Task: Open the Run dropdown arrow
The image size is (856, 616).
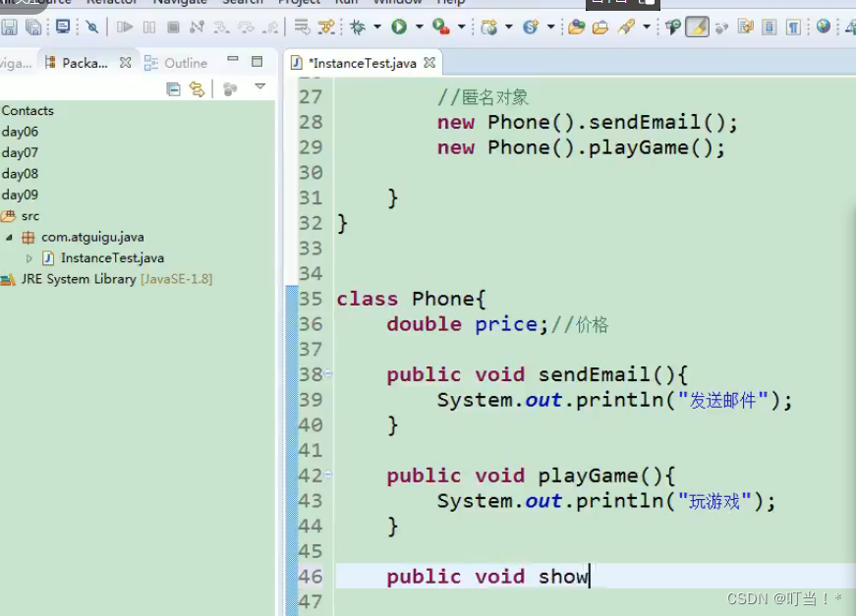Action: click(x=420, y=27)
